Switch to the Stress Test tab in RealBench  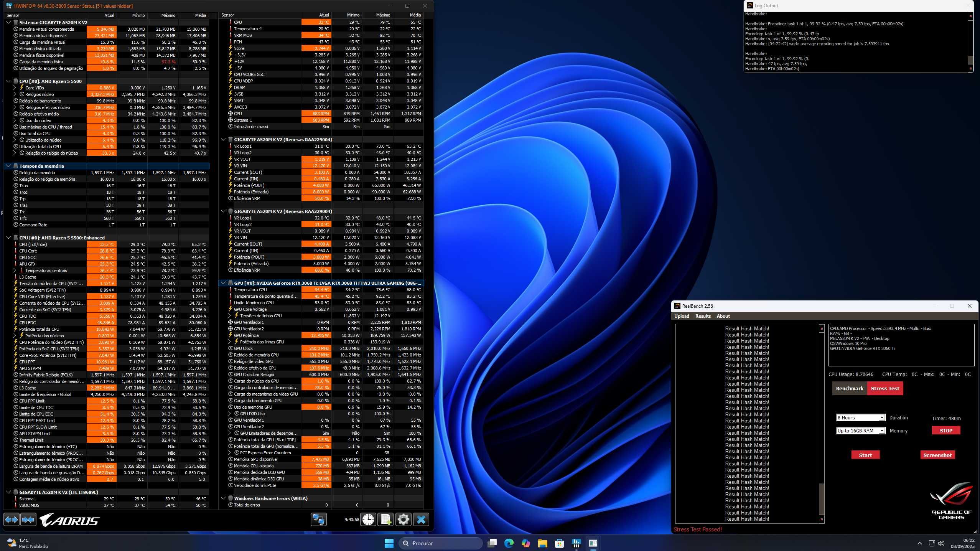click(885, 388)
